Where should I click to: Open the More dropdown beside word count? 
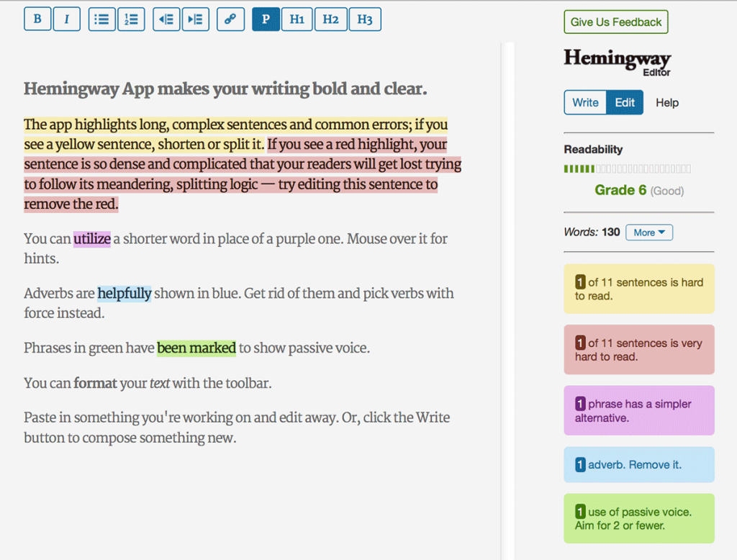[x=649, y=232]
